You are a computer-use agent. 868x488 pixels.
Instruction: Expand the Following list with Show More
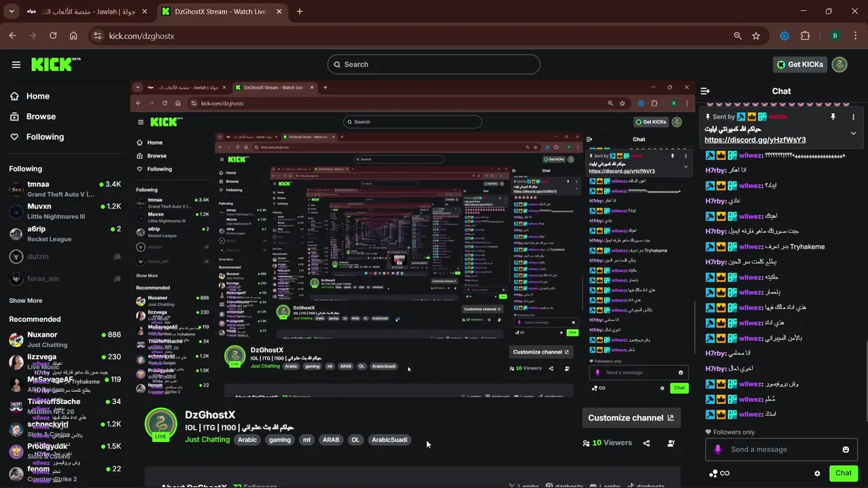(26, 300)
